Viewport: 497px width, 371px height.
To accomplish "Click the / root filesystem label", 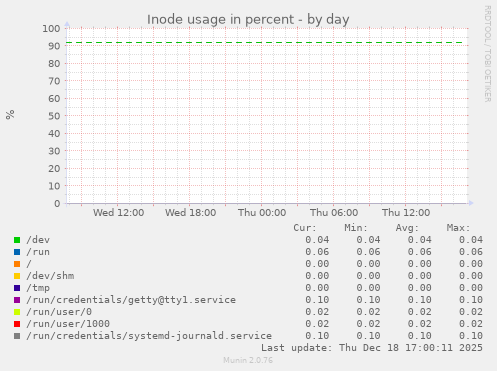I will click(x=29, y=264).
